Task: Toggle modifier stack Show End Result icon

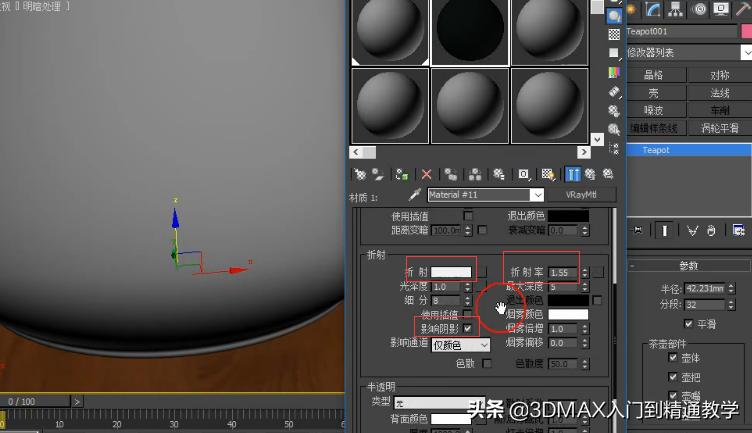Action: 664,231
